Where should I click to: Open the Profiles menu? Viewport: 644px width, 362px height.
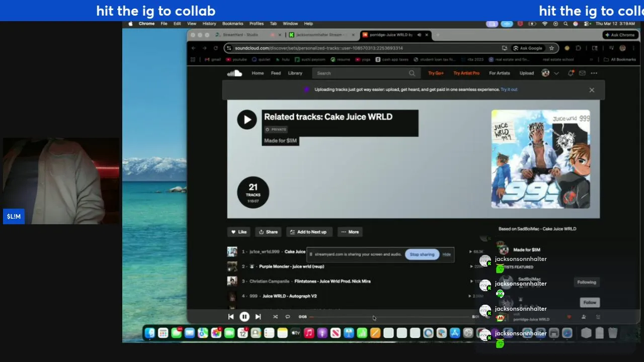257,24
